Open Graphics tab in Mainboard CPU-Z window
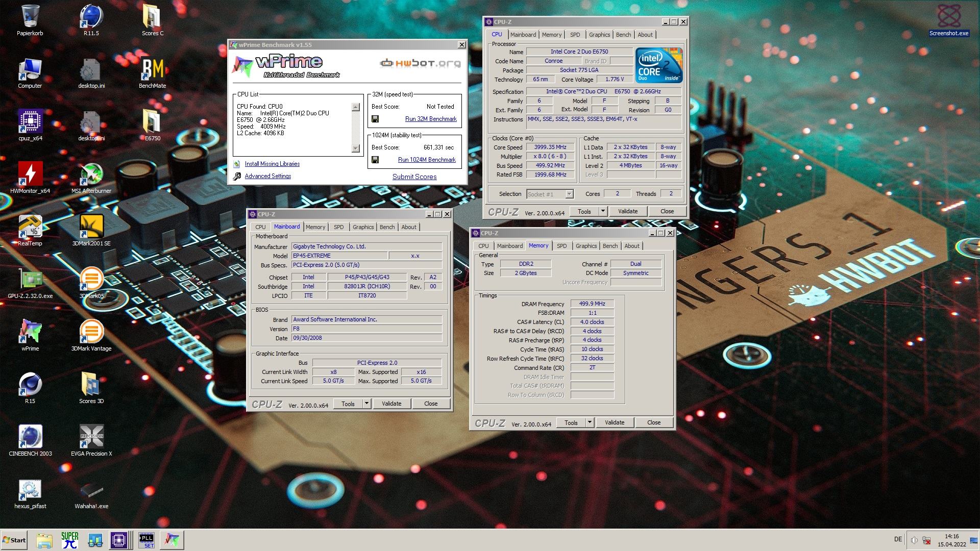This screenshot has height=551, width=980. pos(363,227)
